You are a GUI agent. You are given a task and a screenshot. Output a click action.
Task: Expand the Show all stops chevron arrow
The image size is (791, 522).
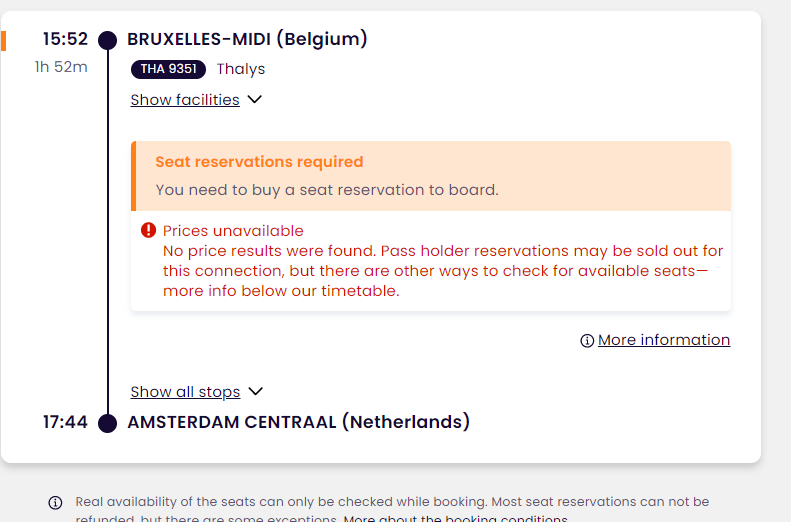pyautogui.click(x=256, y=391)
